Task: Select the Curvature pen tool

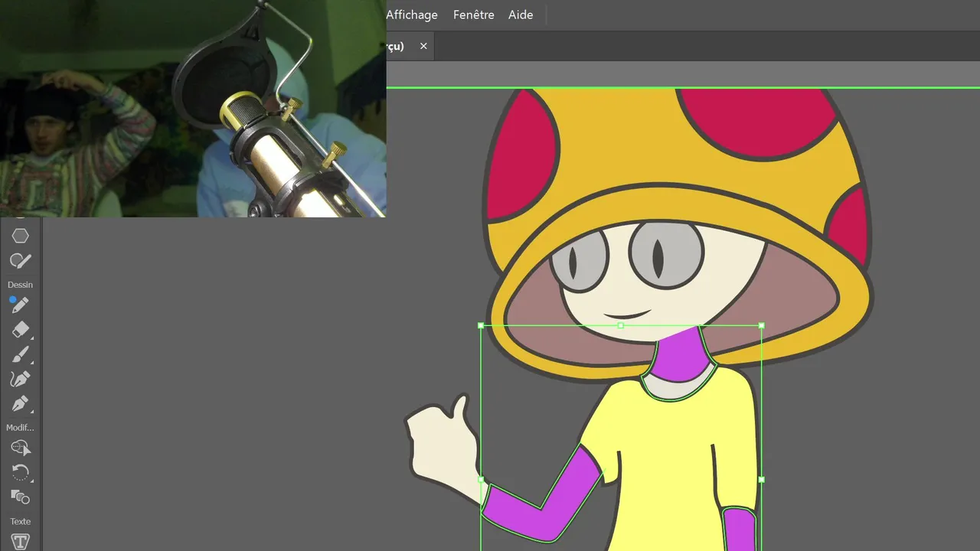Action: (20, 379)
